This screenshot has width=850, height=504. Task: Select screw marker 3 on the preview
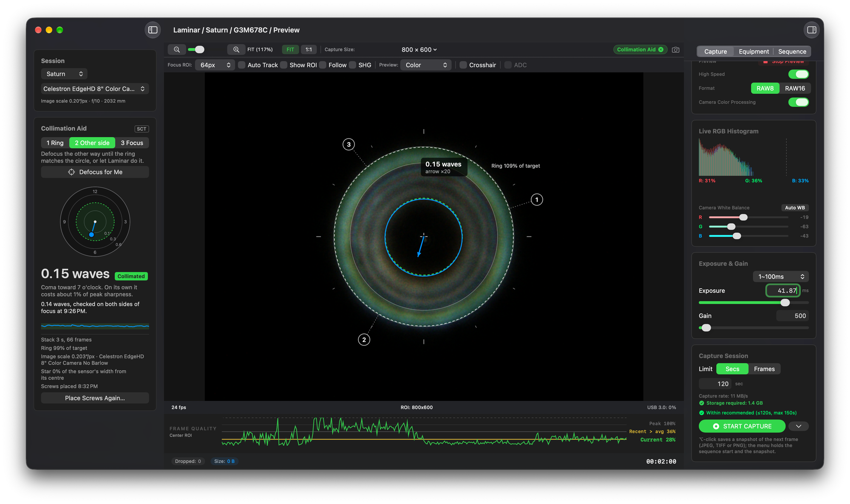pos(348,144)
